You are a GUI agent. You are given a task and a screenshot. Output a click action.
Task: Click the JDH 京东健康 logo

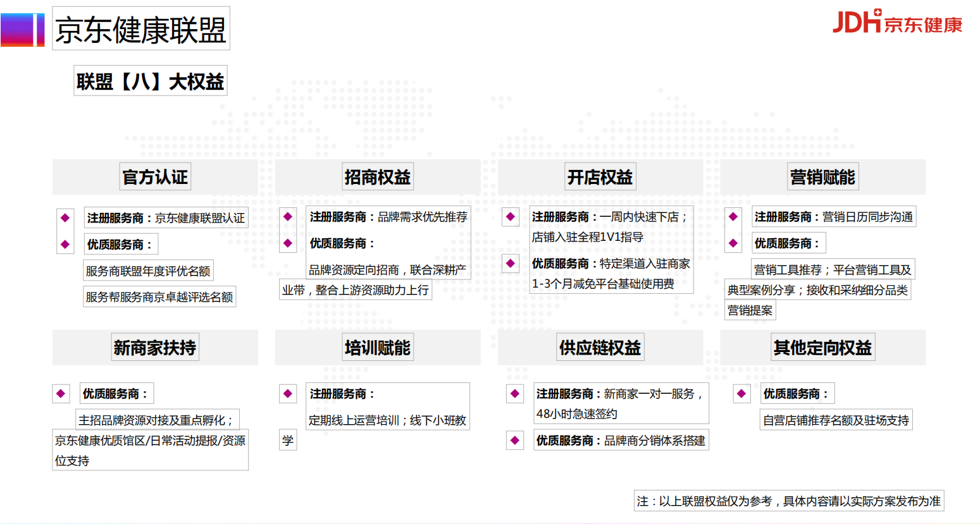point(897,21)
